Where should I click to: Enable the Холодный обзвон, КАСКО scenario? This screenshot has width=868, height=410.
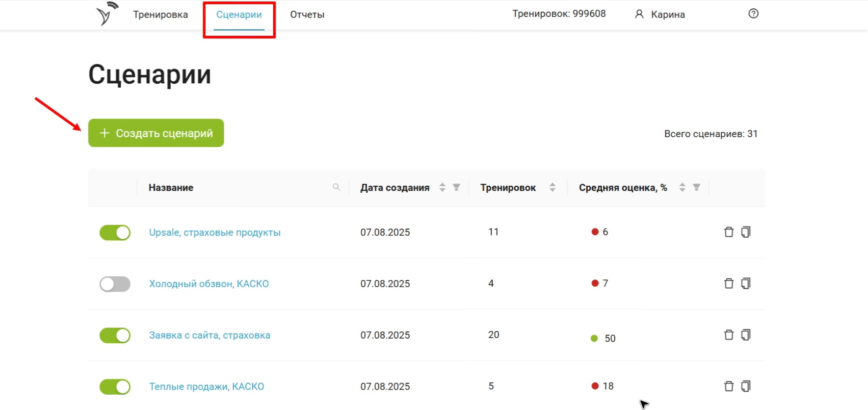point(115,284)
